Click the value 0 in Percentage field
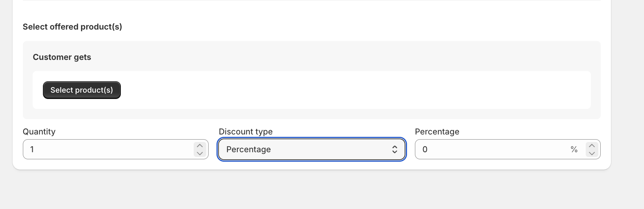The height and width of the screenshot is (209, 644). click(425, 149)
